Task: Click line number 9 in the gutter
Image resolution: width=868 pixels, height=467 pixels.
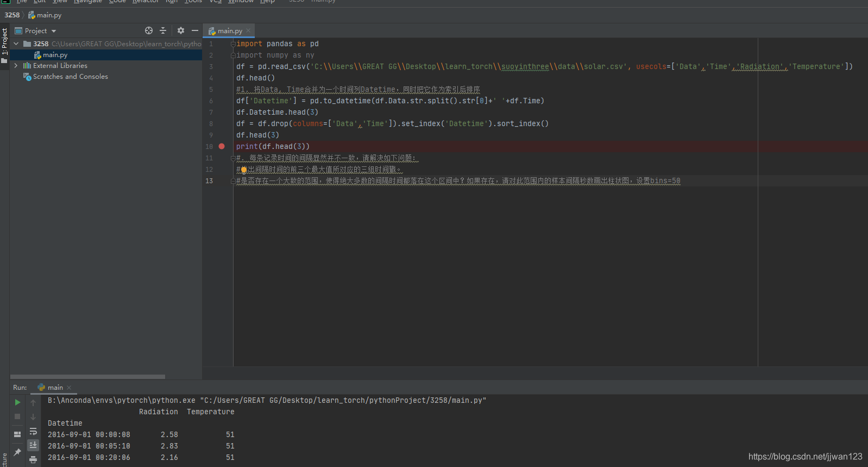Action: click(211, 135)
